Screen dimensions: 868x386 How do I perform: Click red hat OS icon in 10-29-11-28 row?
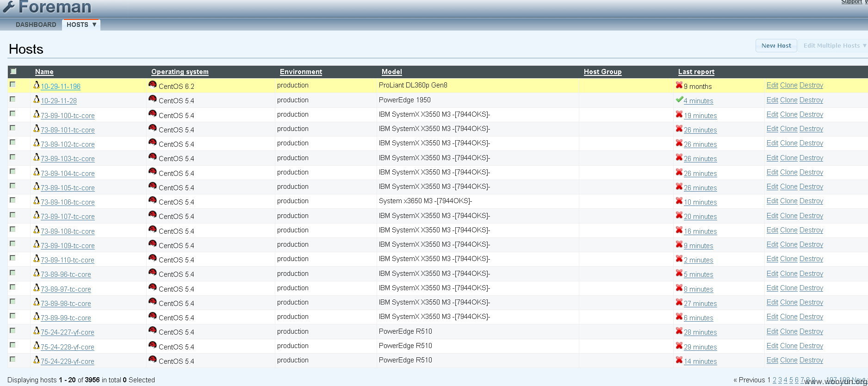(152, 99)
